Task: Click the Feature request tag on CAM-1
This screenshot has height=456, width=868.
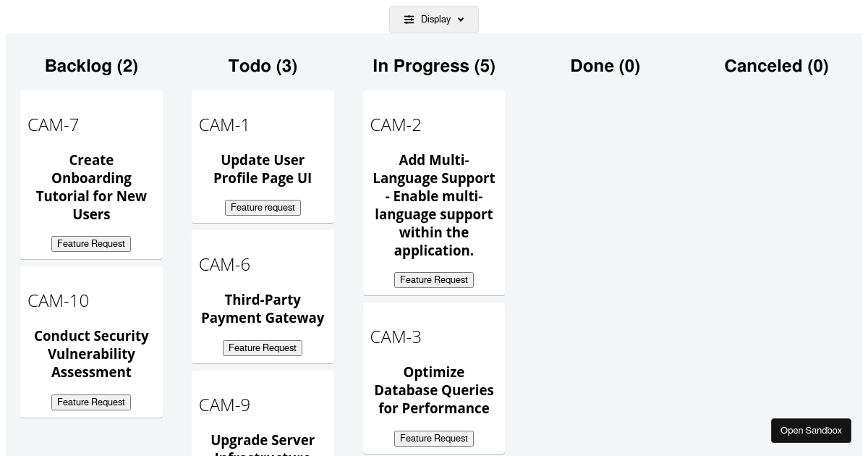Action: 263,208
